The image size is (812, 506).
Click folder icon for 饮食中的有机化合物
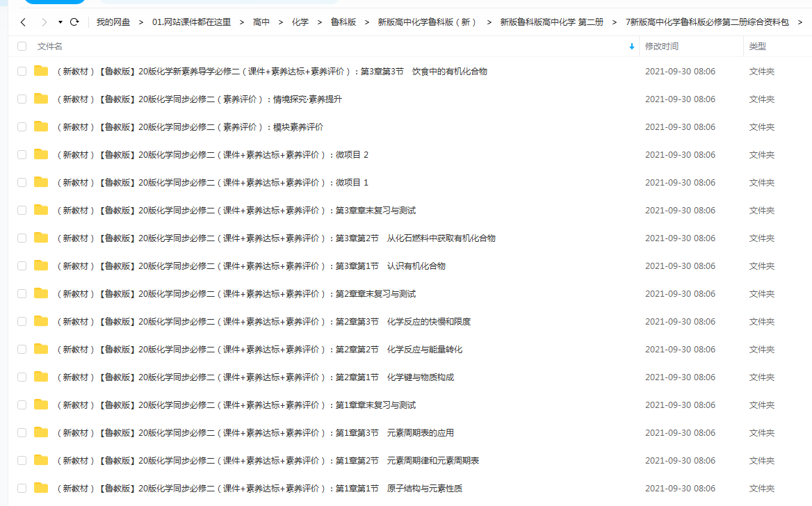(x=41, y=71)
